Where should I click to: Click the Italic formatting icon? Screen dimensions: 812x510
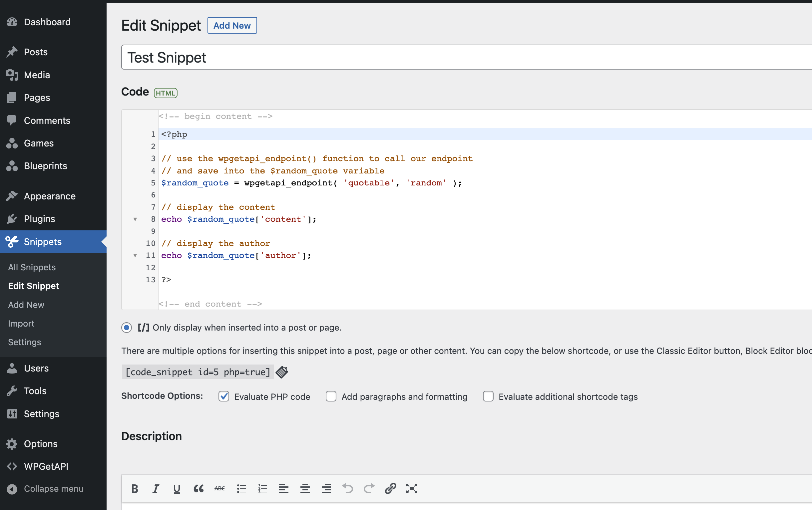tap(156, 488)
